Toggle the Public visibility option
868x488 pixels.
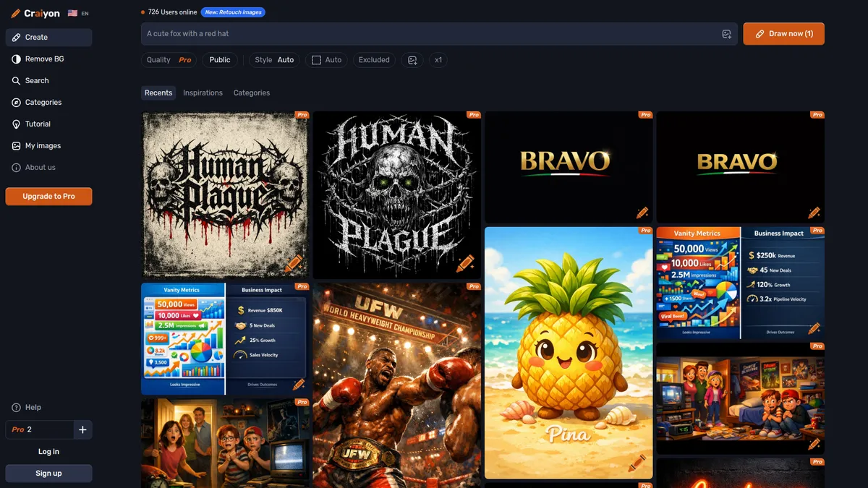[220, 60]
